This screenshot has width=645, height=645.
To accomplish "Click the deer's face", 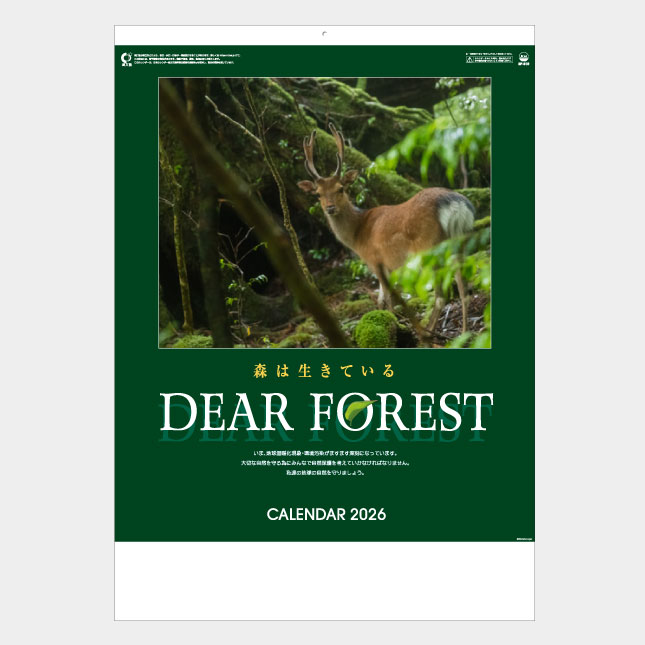I will (329, 197).
